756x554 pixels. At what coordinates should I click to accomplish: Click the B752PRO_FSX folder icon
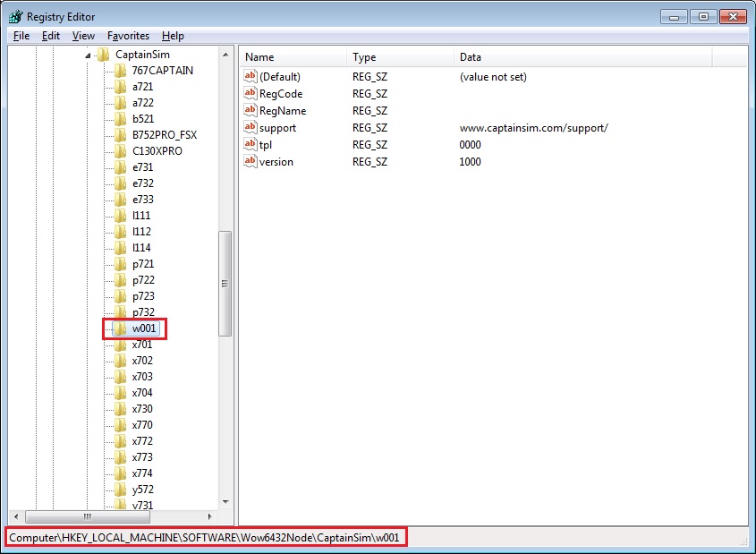[x=120, y=135]
